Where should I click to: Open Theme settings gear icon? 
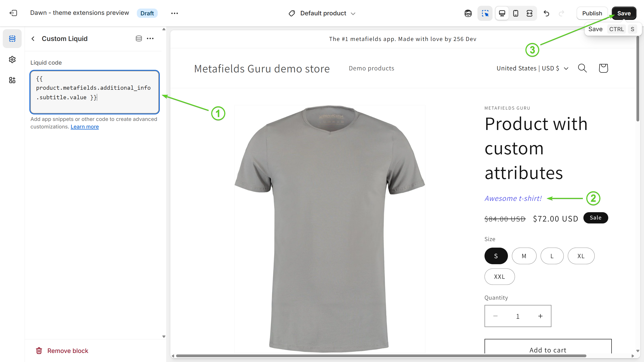12,60
